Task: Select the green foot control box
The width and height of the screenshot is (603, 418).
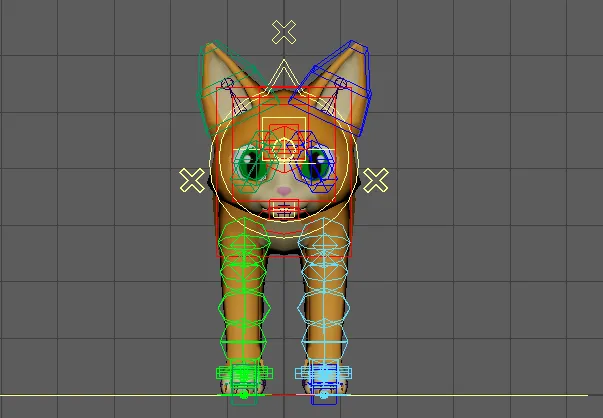Action: click(242, 374)
